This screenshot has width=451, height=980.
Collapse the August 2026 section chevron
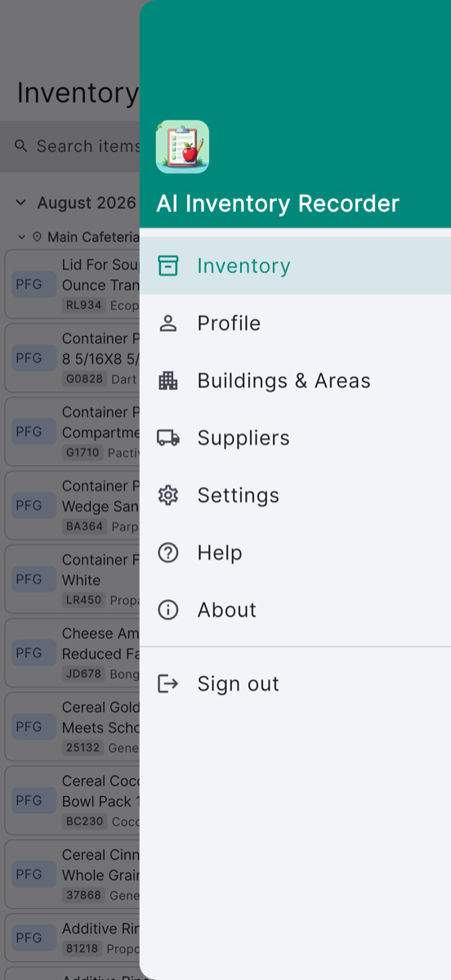point(20,203)
